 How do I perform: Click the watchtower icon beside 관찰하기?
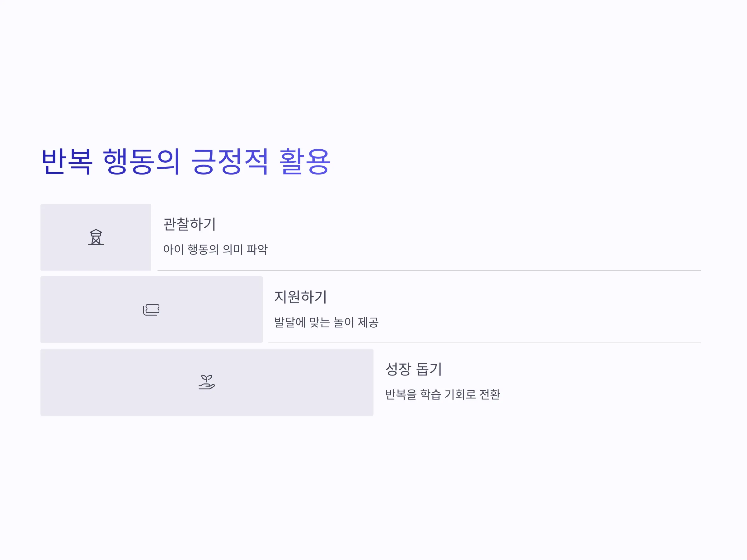tap(96, 237)
